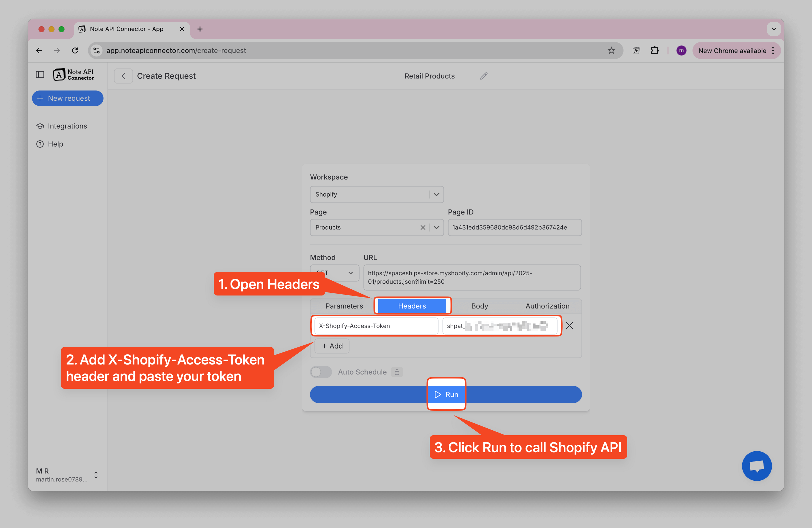The width and height of the screenshot is (812, 528).
Task: Clear the Products page selection
Action: [422, 227]
